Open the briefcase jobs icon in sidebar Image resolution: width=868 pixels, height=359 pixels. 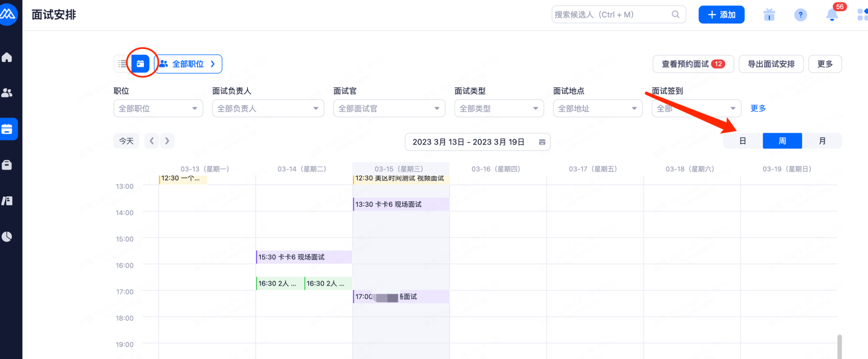[7, 165]
